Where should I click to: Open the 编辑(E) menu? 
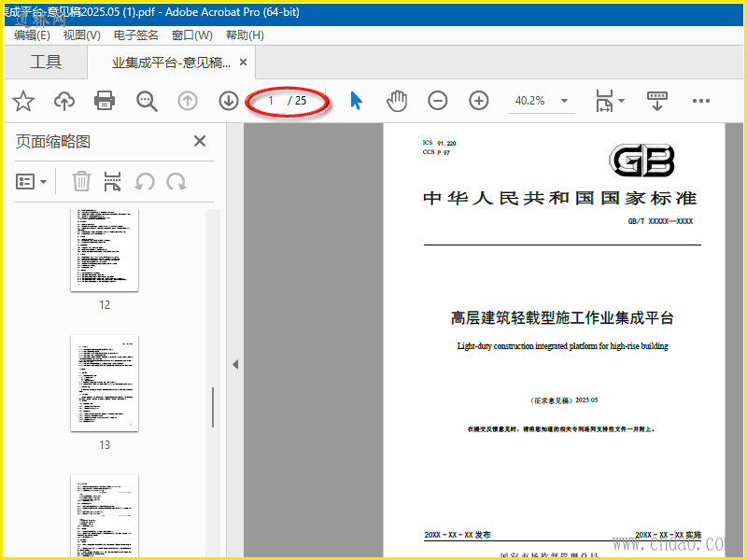32,35
